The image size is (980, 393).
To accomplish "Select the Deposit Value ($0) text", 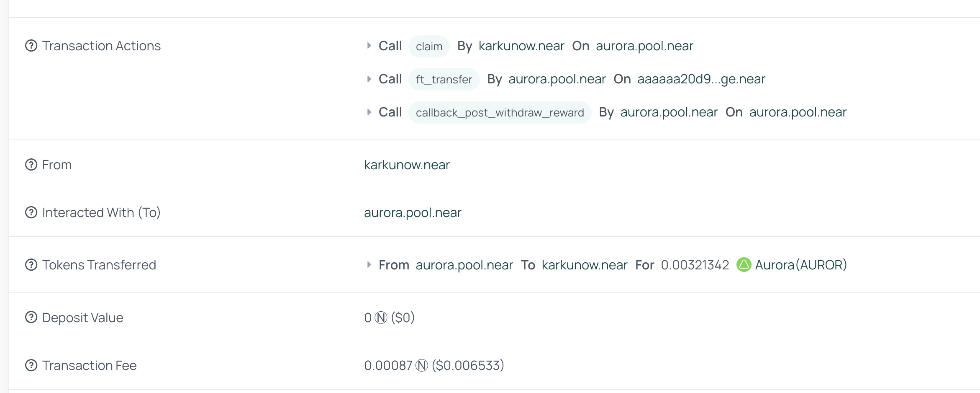I will tap(403, 318).
